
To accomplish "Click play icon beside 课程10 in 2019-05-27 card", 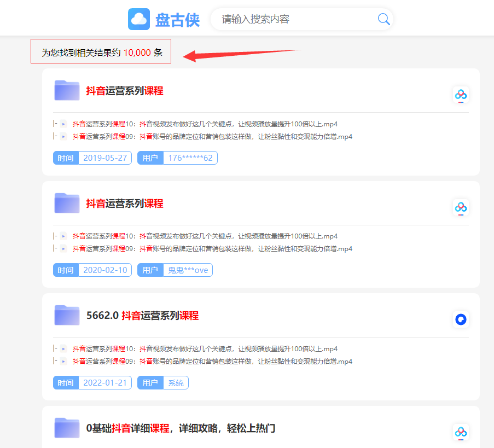I will point(63,124).
